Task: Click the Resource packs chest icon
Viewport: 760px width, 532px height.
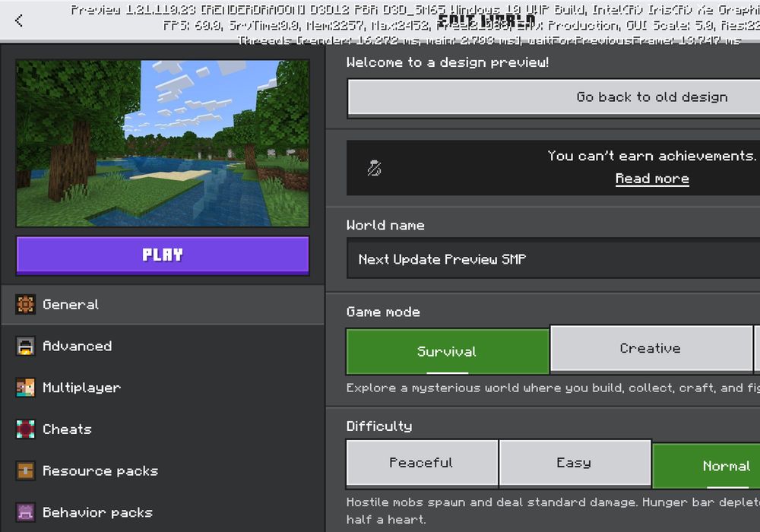Action: point(25,470)
